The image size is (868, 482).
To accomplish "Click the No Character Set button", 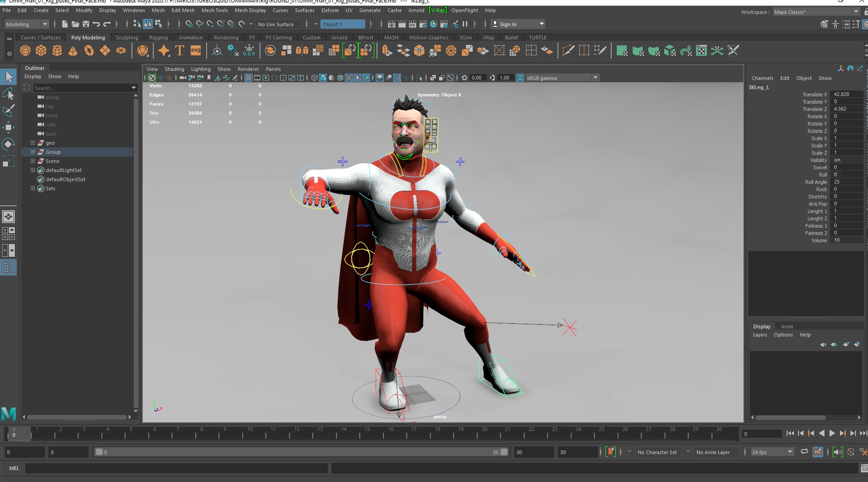I will click(657, 452).
